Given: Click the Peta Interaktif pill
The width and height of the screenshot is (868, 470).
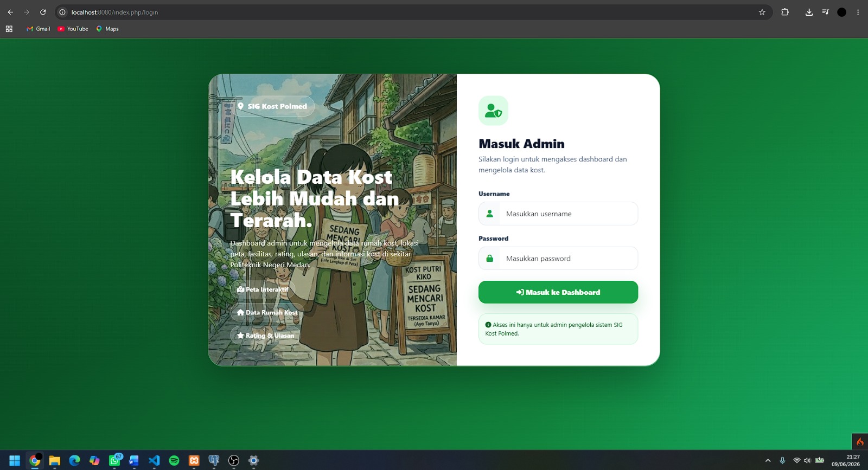Looking at the screenshot, I should tap(263, 289).
